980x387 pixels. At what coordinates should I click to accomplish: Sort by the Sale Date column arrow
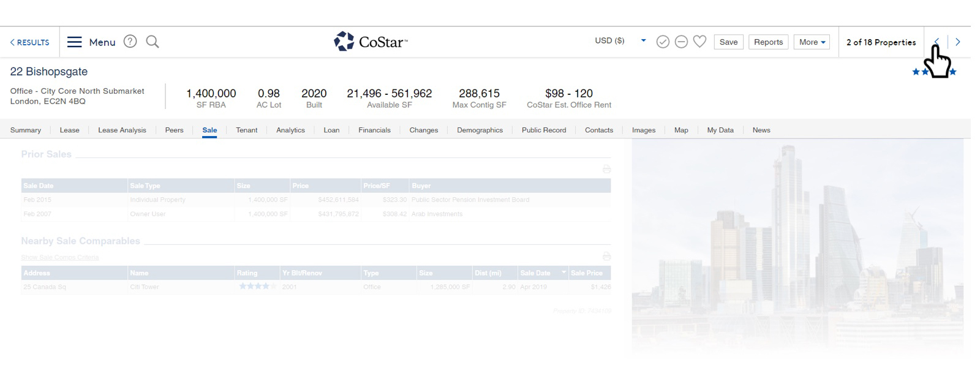click(x=563, y=272)
